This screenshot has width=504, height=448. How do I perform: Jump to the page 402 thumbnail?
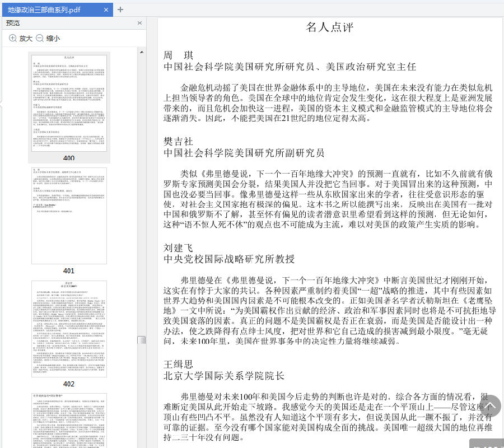tap(69, 329)
